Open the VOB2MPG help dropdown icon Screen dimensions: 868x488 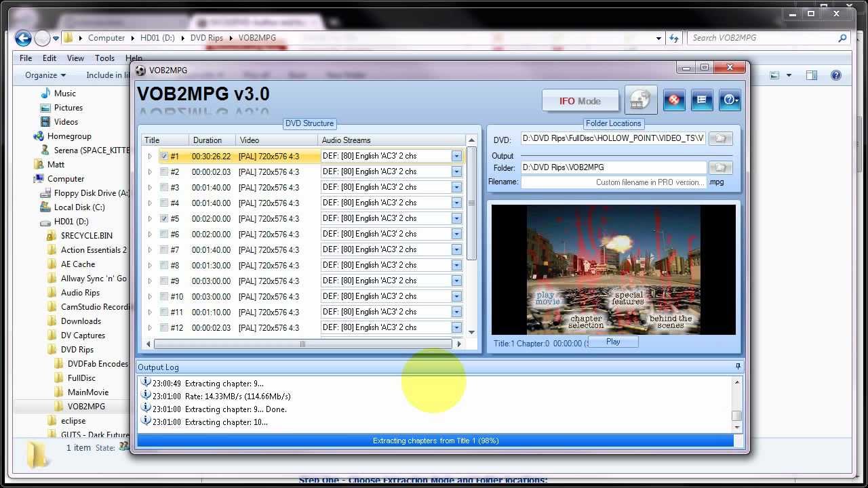click(x=730, y=100)
